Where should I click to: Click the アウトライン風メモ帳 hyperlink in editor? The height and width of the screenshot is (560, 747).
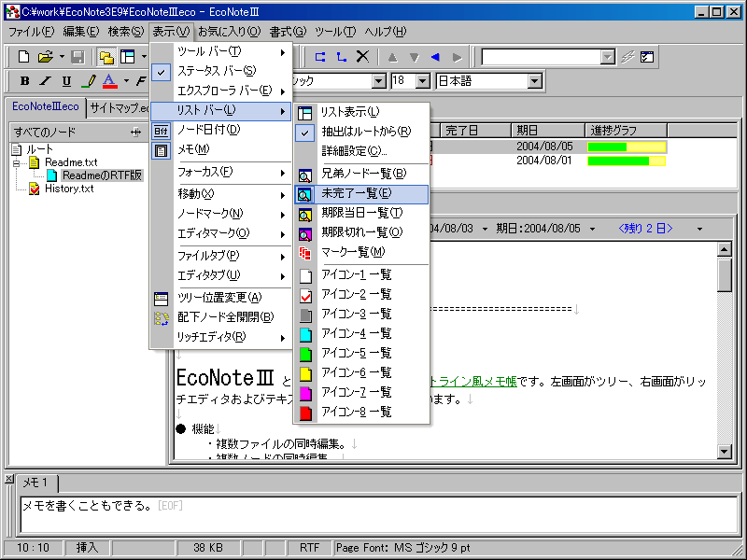pos(473,382)
